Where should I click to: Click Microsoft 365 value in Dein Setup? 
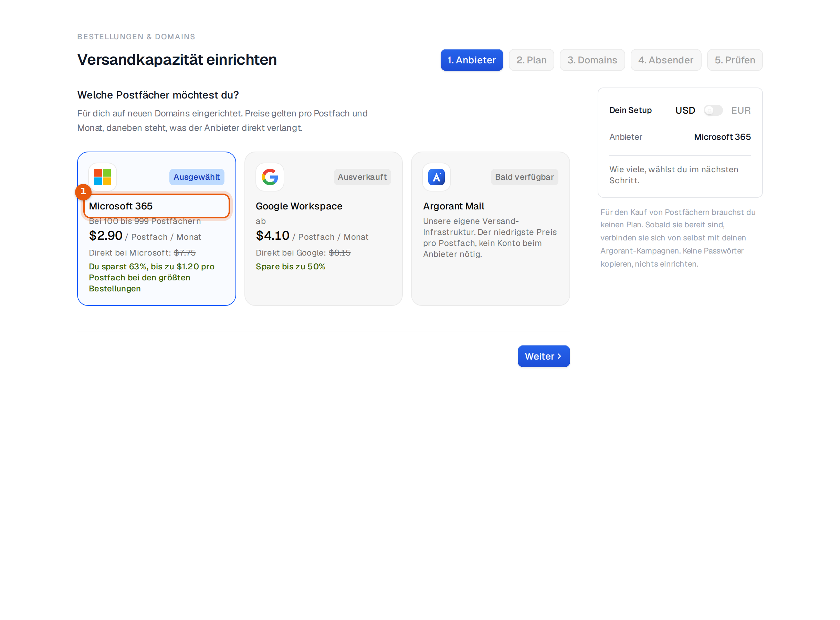(x=722, y=137)
